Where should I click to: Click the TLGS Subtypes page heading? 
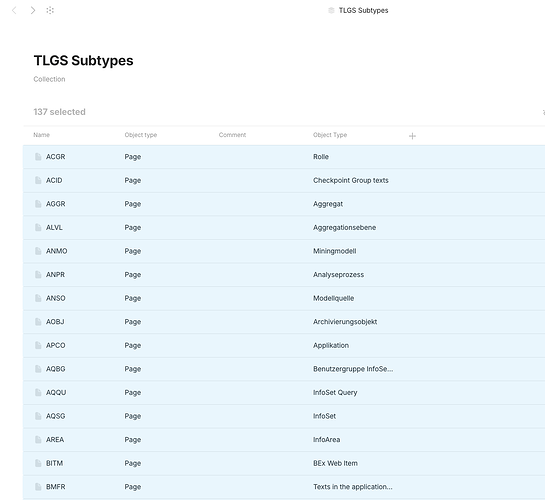click(x=83, y=60)
